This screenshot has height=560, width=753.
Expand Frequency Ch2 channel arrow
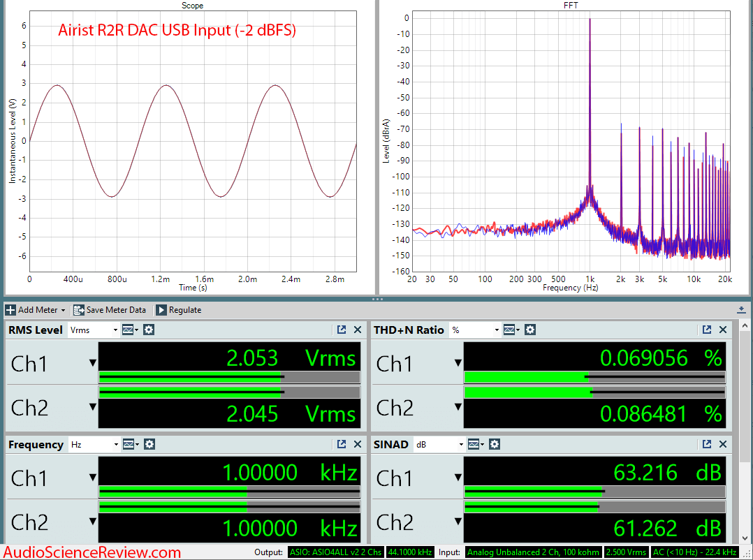pyautogui.click(x=93, y=521)
